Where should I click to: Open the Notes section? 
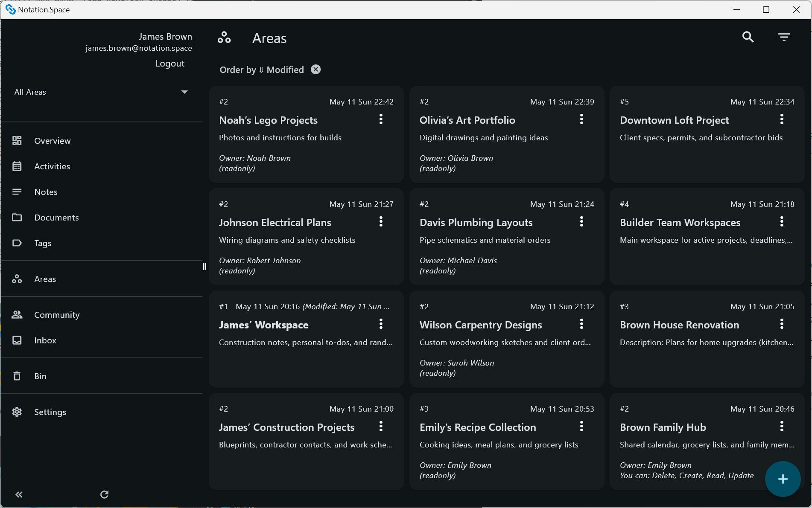tap(46, 192)
